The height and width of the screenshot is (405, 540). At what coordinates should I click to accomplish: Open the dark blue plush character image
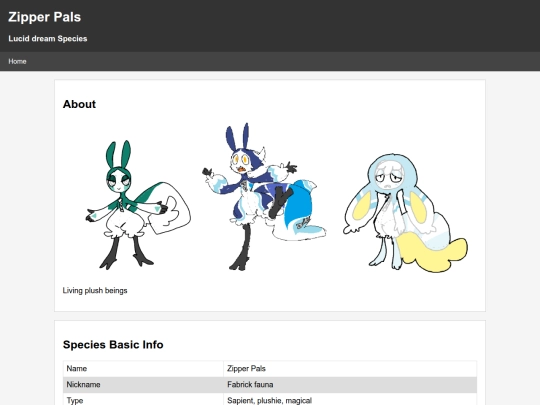coord(263,197)
